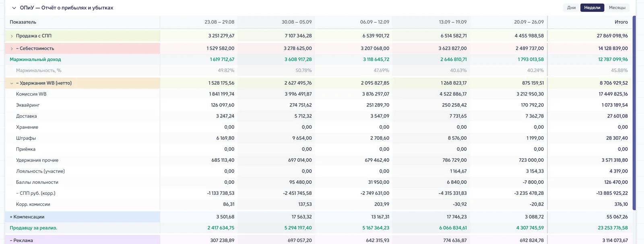Image resolution: width=644 pixels, height=244 pixels.
Task: Select the Лояльность (участие) row label
Action: tap(40, 171)
